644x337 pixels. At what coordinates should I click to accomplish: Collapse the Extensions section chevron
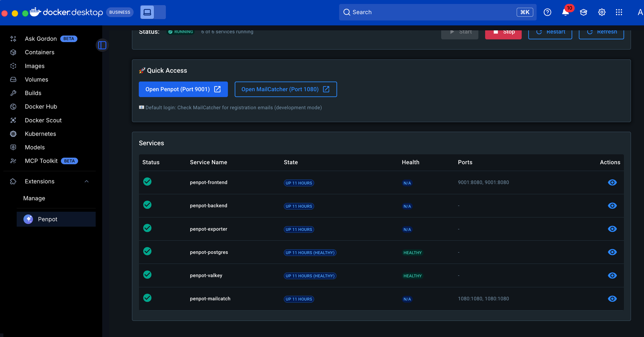click(x=86, y=181)
